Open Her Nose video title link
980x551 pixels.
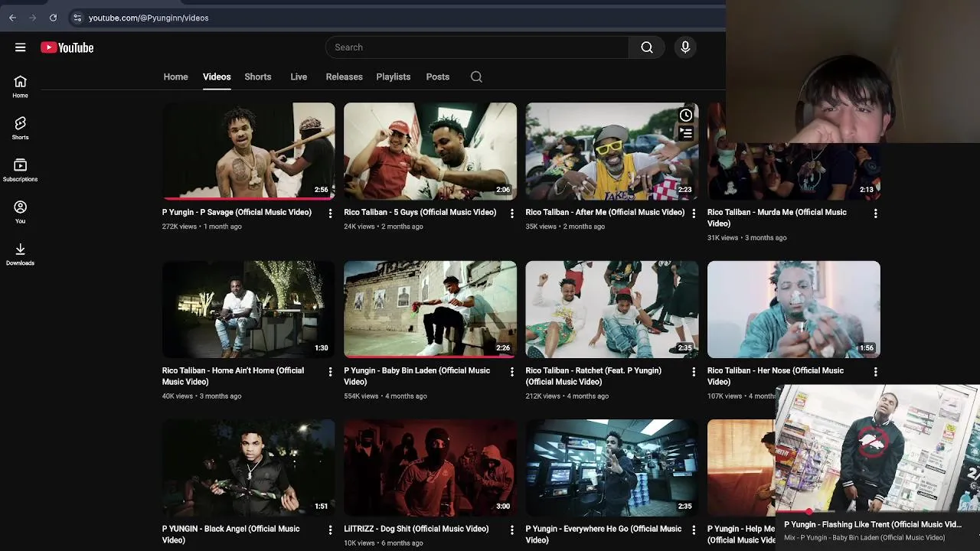(776, 376)
